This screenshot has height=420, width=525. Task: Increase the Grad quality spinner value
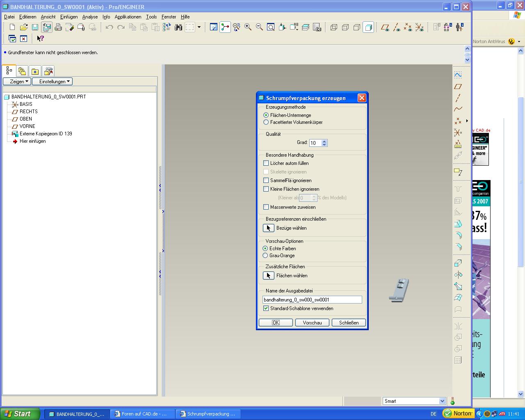[x=324, y=141]
